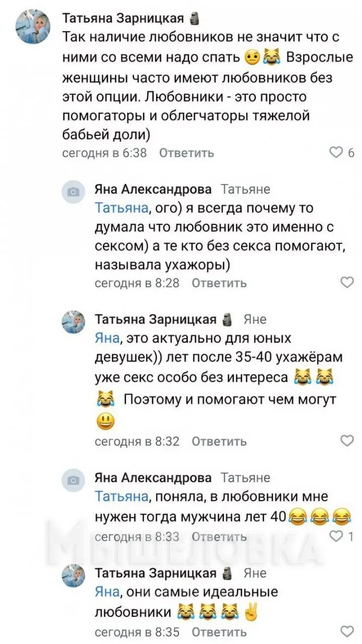The height and width of the screenshot is (644, 362).
Task: Like Яна's comment with 1 like
Action: [337, 536]
